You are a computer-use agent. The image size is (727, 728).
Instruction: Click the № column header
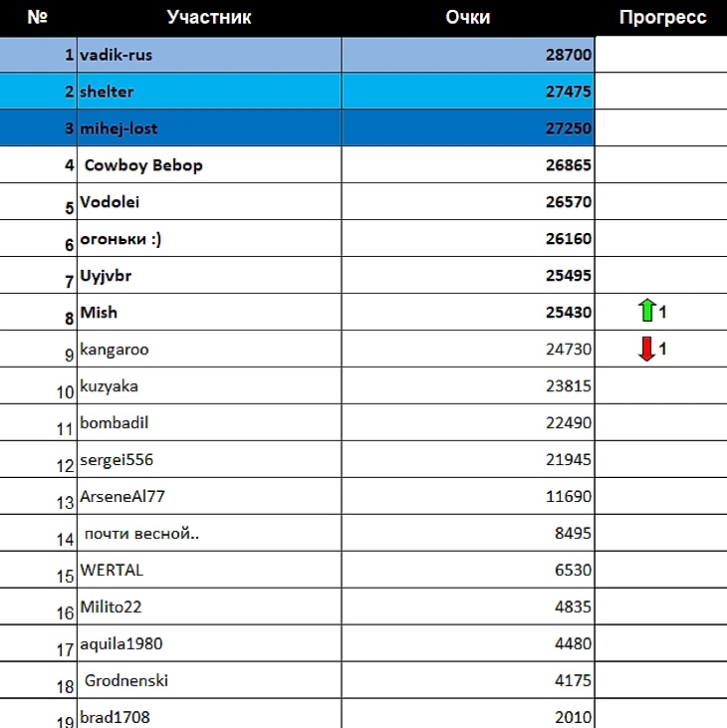click(x=38, y=18)
